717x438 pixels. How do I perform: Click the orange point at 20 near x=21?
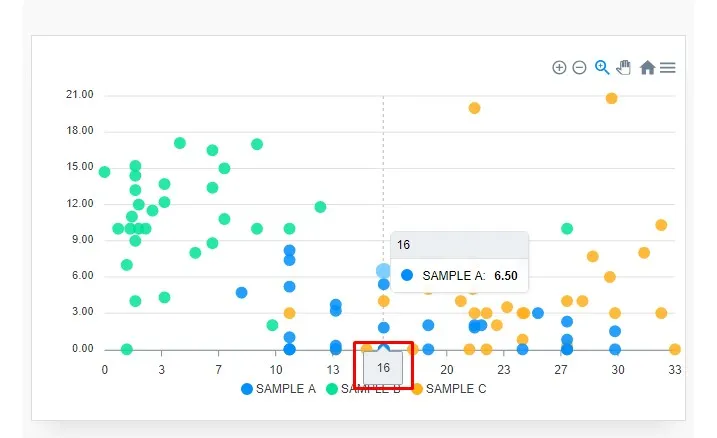click(x=474, y=108)
